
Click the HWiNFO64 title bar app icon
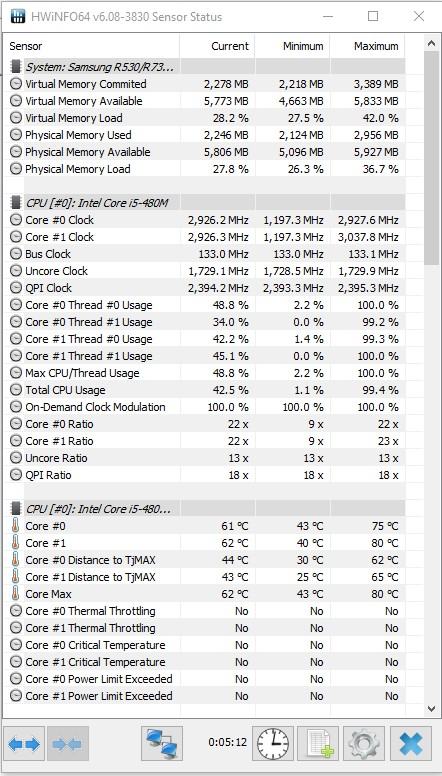coord(18,16)
